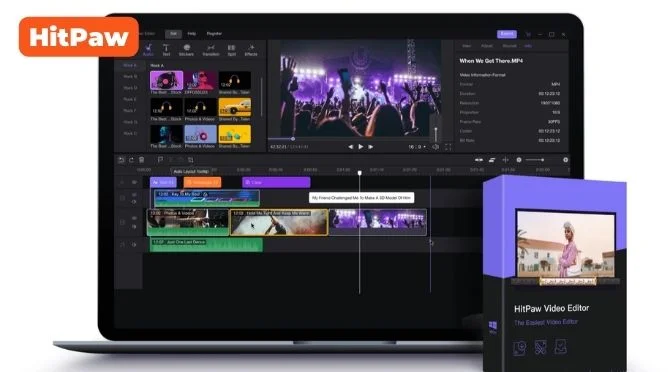Screen dimensions: 670x372
Task: Select the Hold Me Tight clip on timeline
Action: click(279, 222)
